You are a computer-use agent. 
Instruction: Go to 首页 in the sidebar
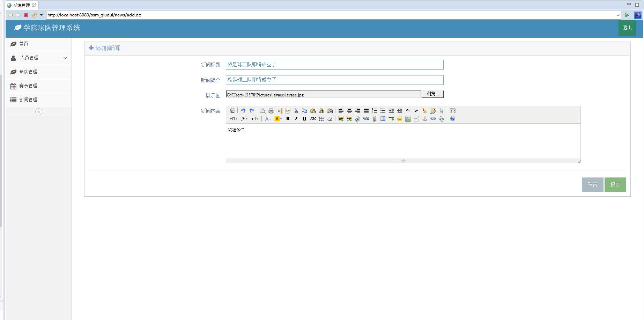(39, 44)
